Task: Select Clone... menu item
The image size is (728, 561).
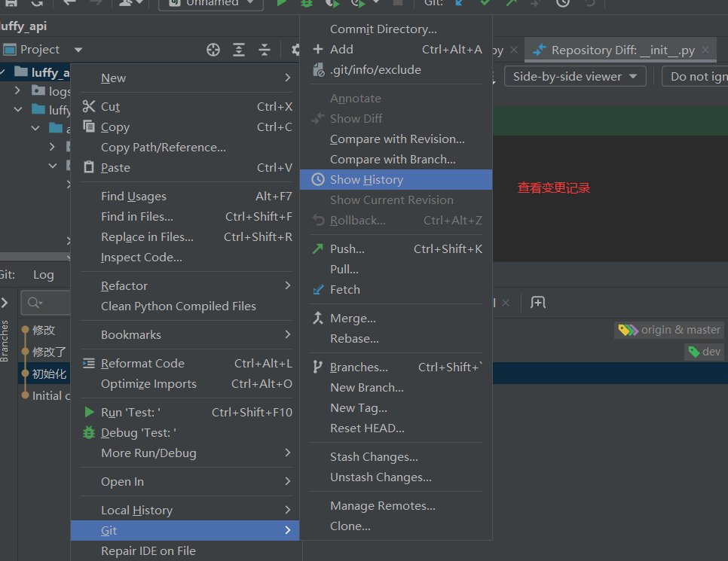Action: [396, 526]
